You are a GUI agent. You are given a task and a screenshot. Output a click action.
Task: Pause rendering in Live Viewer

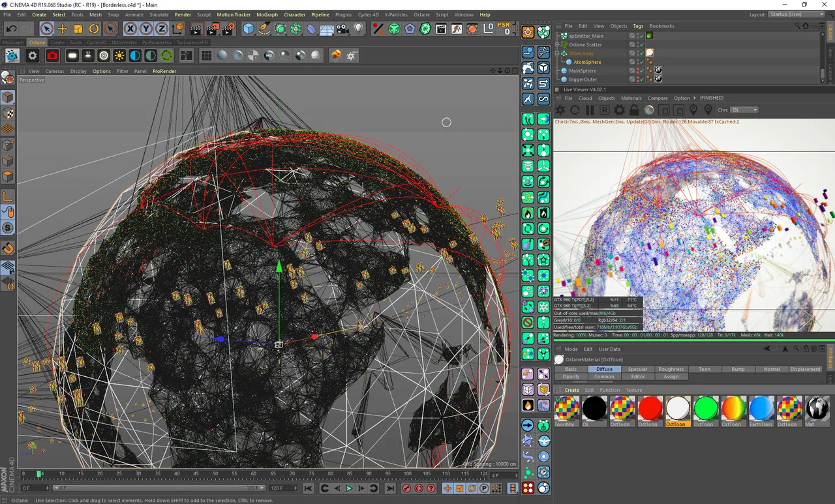[x=590, y=110]
